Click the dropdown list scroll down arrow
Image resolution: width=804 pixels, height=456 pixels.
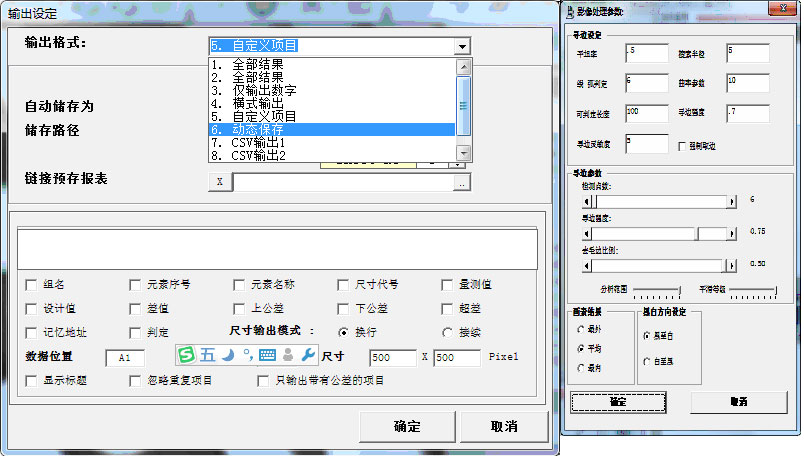tap(464, 153)
